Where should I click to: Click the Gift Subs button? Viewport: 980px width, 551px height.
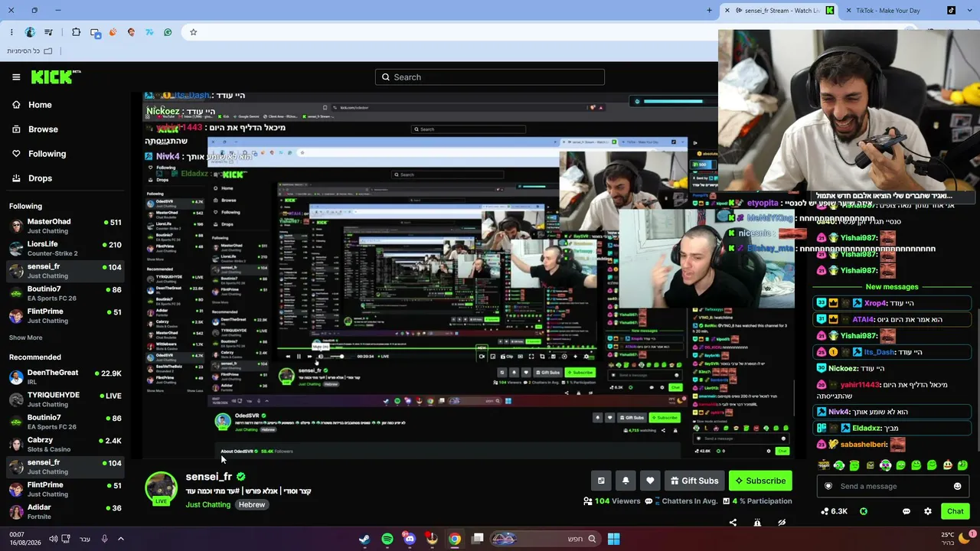point(694,481)
